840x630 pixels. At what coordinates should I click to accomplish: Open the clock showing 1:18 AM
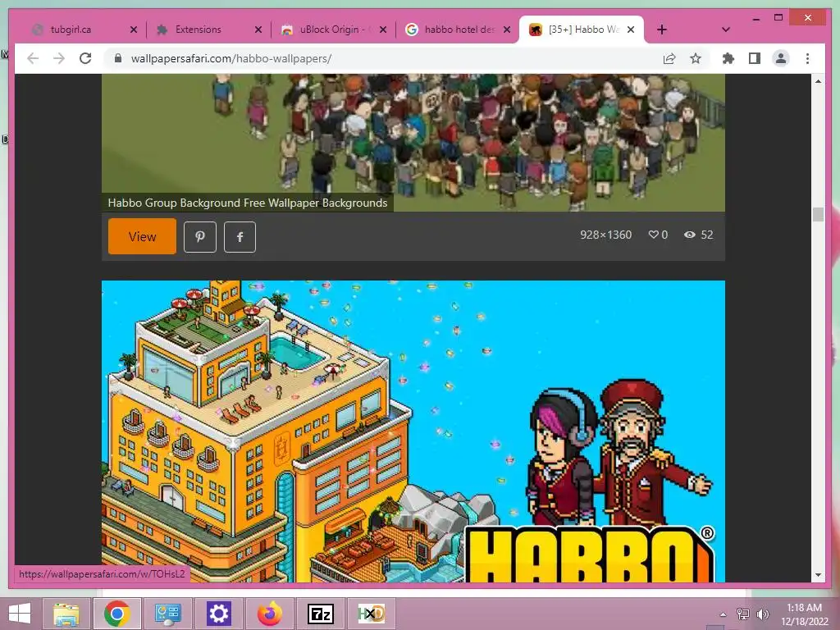pyautogui.click(x=804, y=614)
